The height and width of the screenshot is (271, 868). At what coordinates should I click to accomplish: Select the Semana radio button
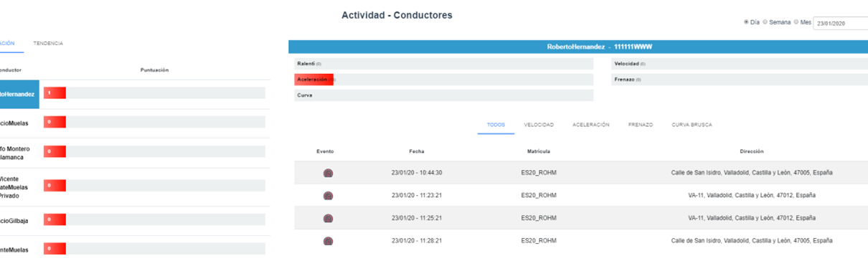pos(765,22)
